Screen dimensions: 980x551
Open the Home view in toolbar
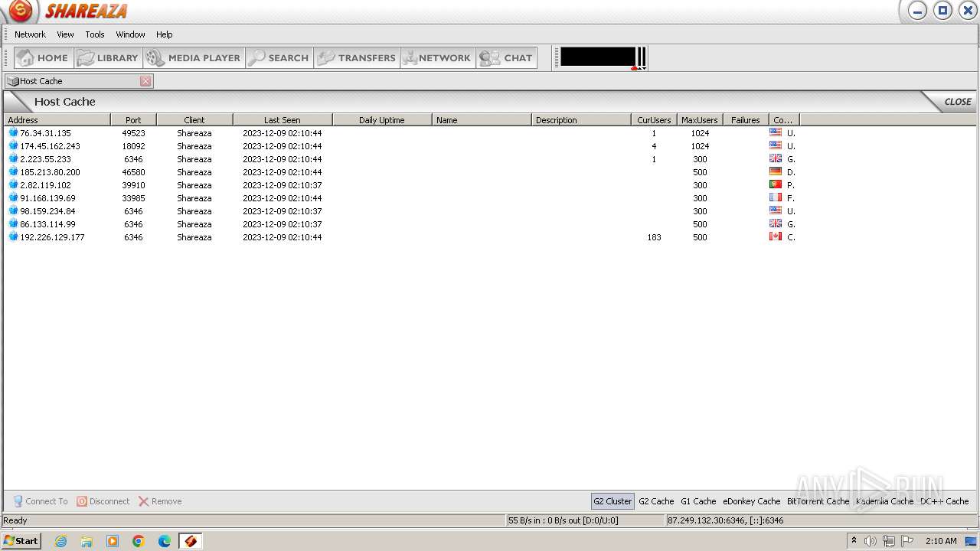point(44,58)
